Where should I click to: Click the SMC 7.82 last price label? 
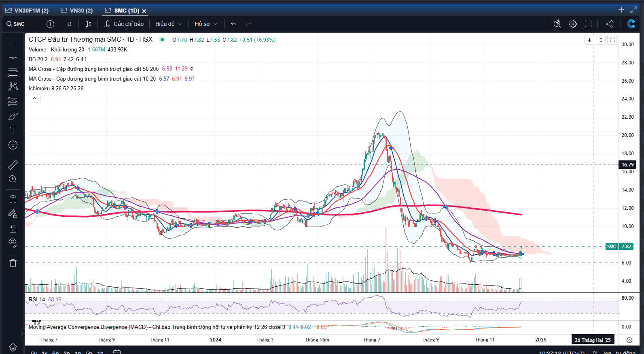(x=619, y=246)
